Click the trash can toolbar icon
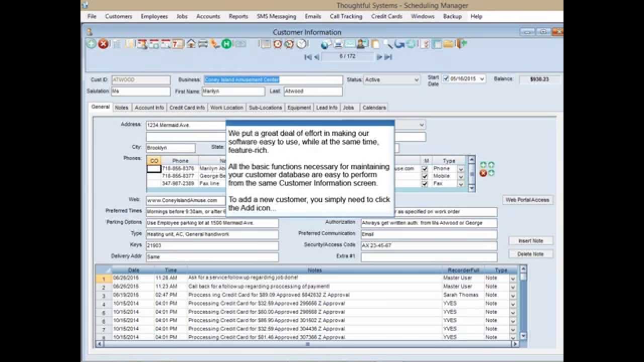Viewport: 644px width, 362px height. pos(116,44)
